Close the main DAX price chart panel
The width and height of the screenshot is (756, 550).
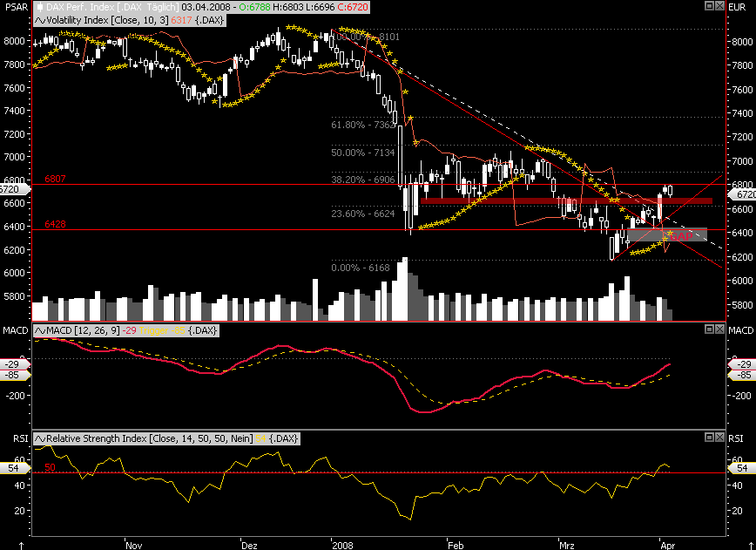(719, 6)
